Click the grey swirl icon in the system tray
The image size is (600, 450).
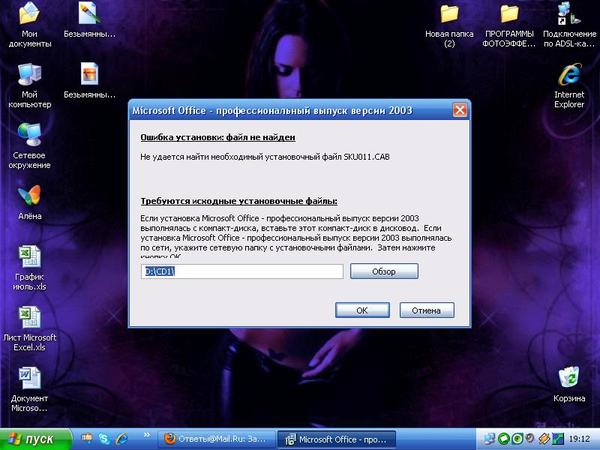[530, 438]
